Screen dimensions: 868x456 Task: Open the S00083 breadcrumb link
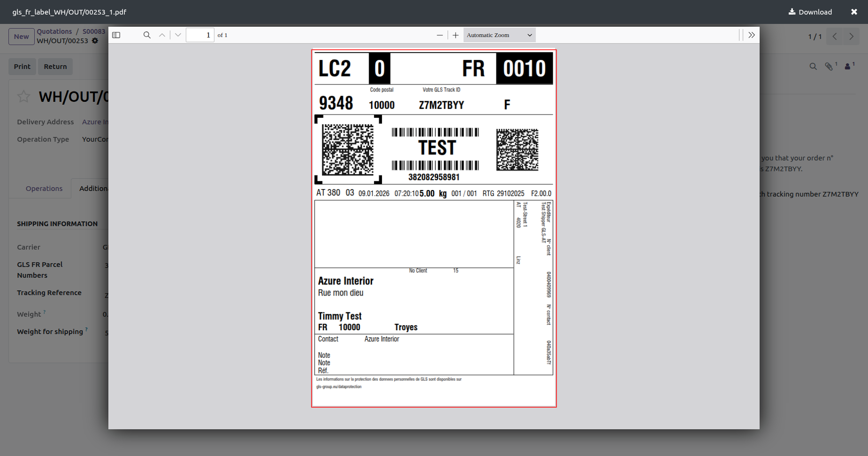click(x=94, y=31)
